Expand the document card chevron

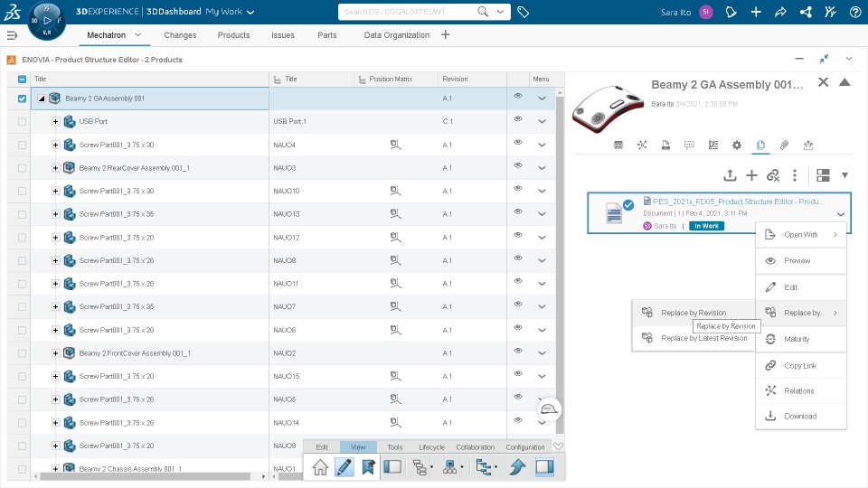pos(840,214)
